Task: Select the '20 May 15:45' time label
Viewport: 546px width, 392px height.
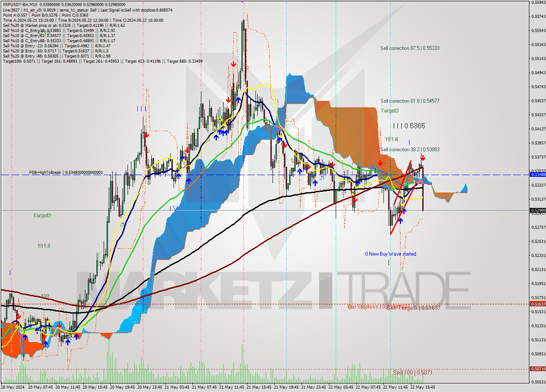Action: [96, 387]
